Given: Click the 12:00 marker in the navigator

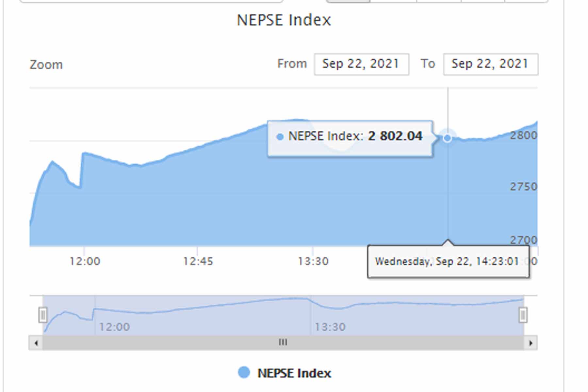Looking at the screenshot, I should [x=114, y=327].
